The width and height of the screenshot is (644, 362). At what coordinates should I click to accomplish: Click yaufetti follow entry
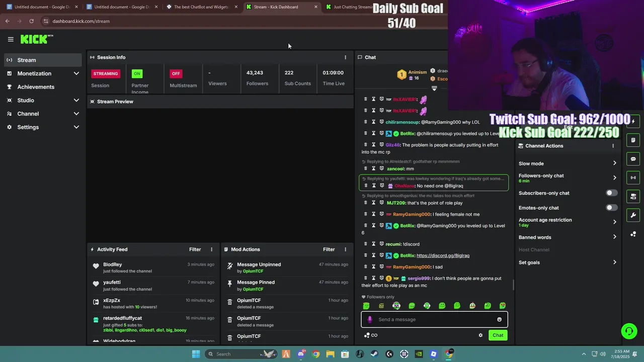tap(153, 286)
